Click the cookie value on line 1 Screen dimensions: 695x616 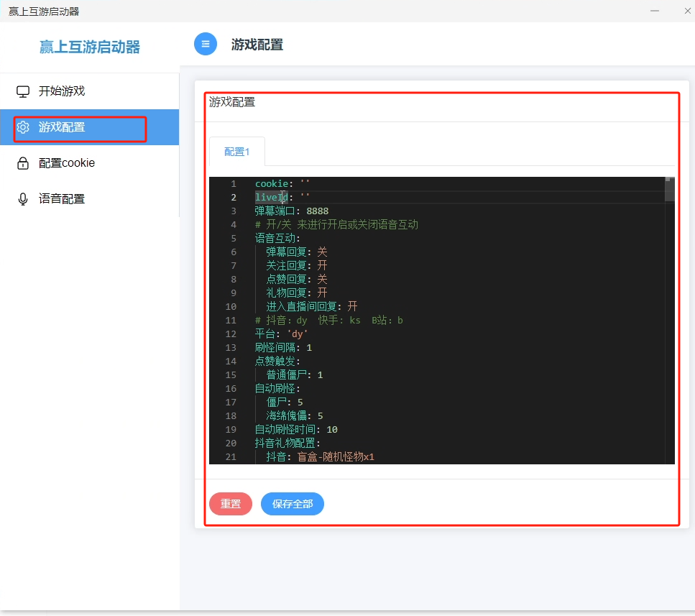305,184
